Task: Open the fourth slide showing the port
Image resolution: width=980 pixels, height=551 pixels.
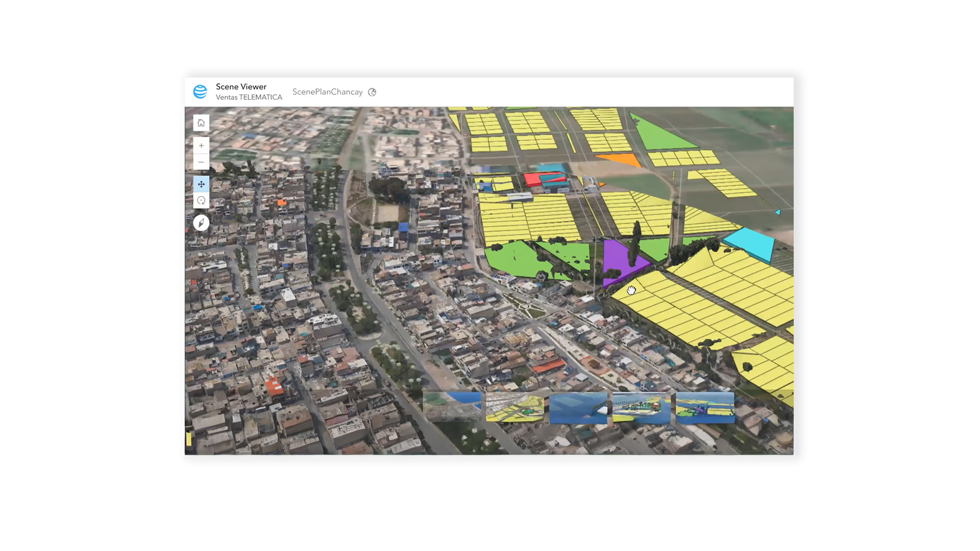Action: [641, 407]
